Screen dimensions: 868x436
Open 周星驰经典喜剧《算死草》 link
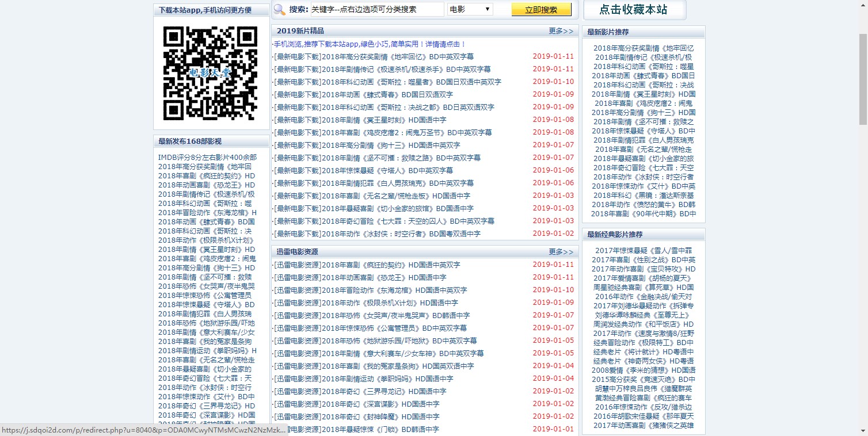[644, 287]
